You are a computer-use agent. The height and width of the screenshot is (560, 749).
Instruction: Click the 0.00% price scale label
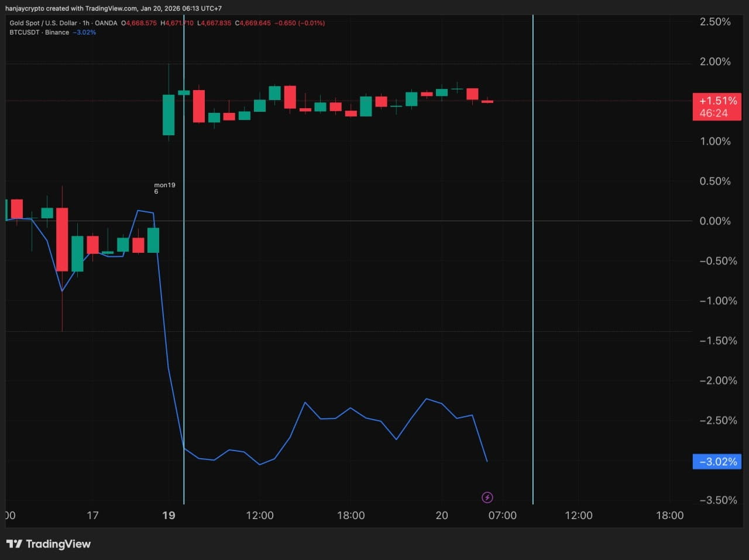(x=715, y=221)
